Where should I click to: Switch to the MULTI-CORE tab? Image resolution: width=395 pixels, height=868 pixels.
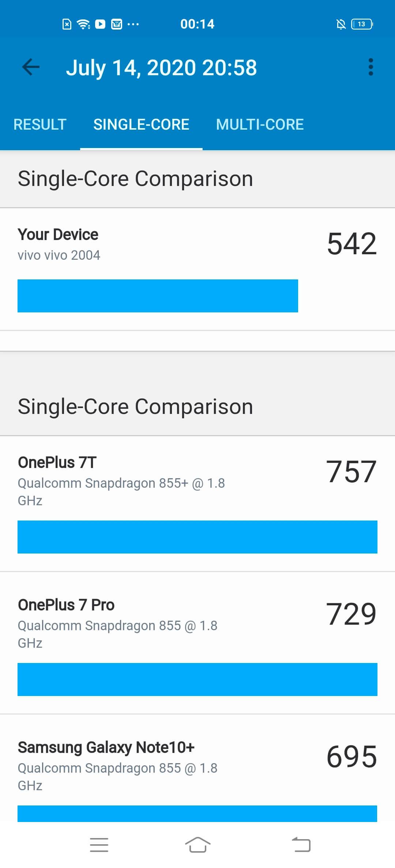click(260, 125)
